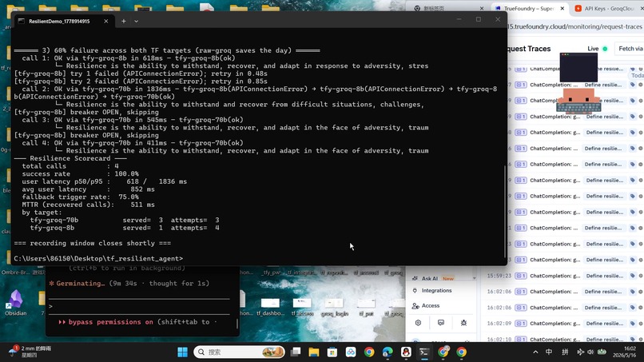
Task: Click bypass permissions on text in Claude terminal
Action: [110, 322]
